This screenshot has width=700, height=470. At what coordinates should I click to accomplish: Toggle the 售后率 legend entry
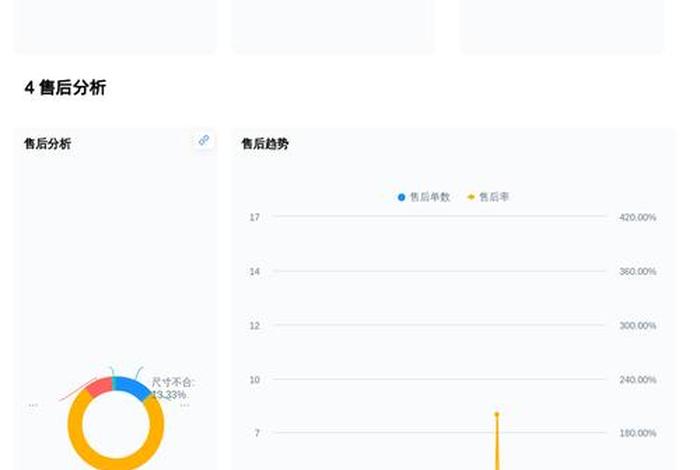pyautogui.click(x=488, y=197)
